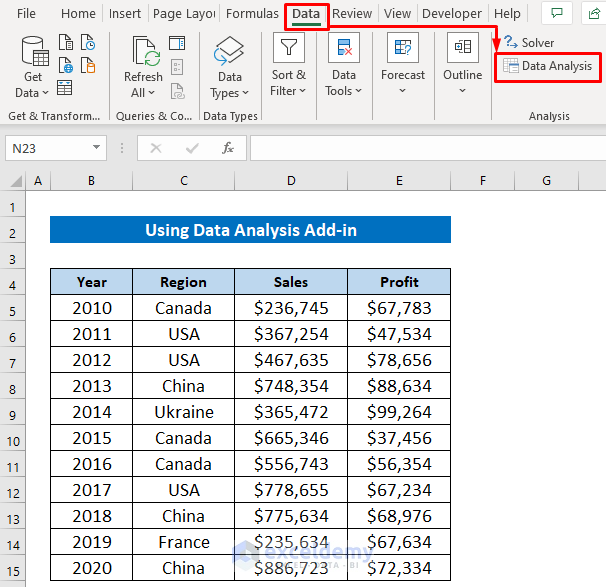This screenshot has height=587, width=606.
Task: Select cell with Ukraine
Action: pyautogui.click(x=184, y=412)
